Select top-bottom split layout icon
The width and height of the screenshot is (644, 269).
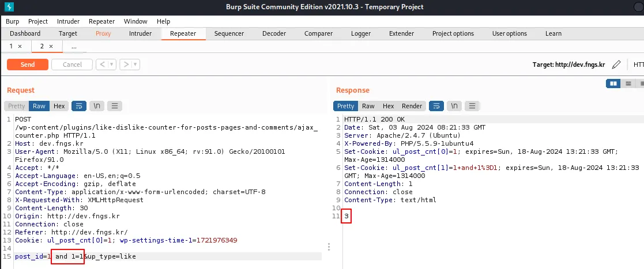click(x=628, y=84)
